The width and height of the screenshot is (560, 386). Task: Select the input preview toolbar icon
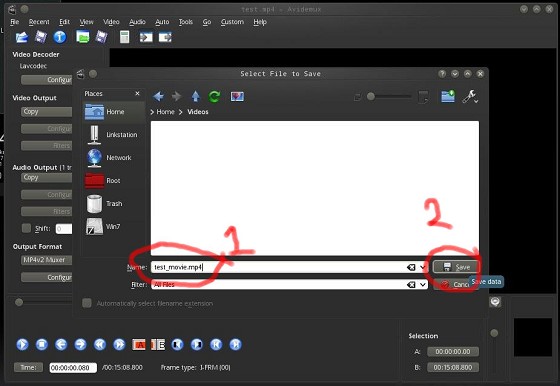click(146, 37)
